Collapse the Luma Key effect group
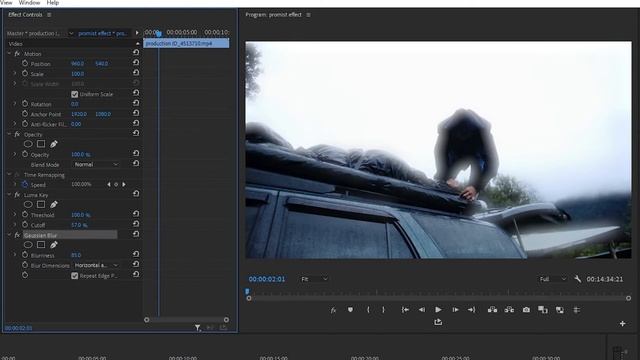 (9, 195)
